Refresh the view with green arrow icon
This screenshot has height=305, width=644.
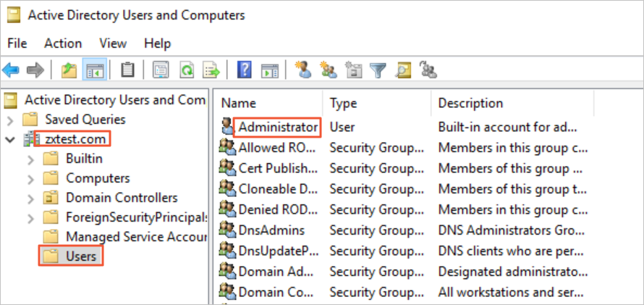pyautogui.click(x=187, y=70)
